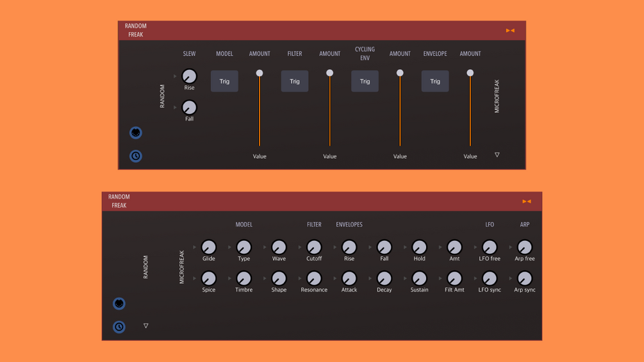644x362 pixels.
Task: Click the Shape knob
Action: point(279,278)
